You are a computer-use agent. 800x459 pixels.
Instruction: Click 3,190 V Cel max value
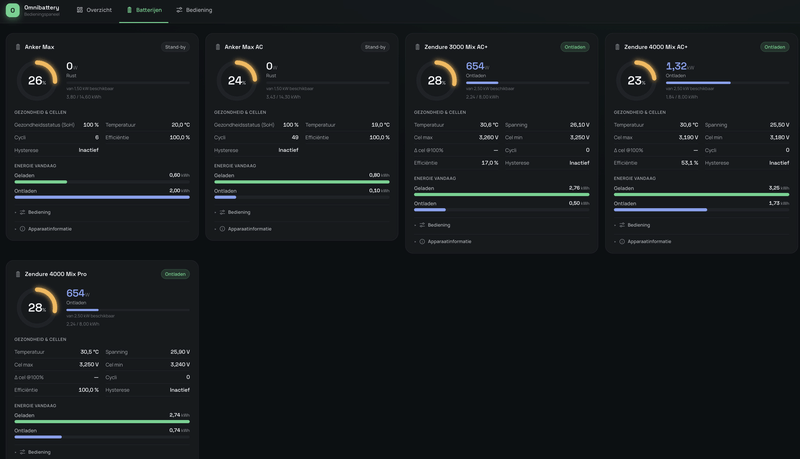(x=688, y=138)
